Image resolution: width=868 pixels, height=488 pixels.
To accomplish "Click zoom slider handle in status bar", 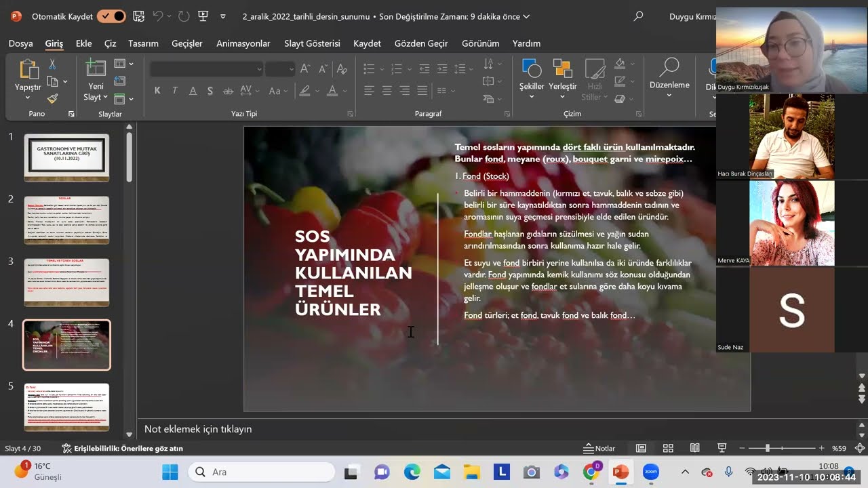I will click(767, 448).
